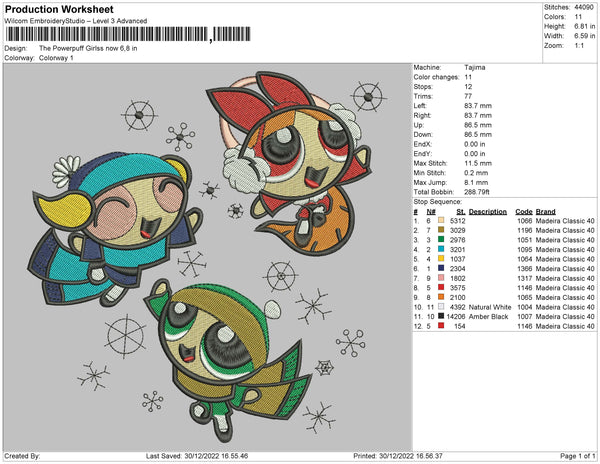The image size is (600, 464).
Task: Click the Trims value 77
Action: 468,96
